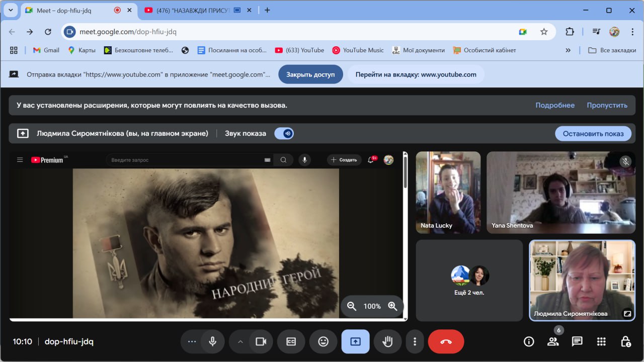Open the tab search dropdown arrow
This screenshot has width=644, height=362.
pyautogui.click(x=10, y=10)
